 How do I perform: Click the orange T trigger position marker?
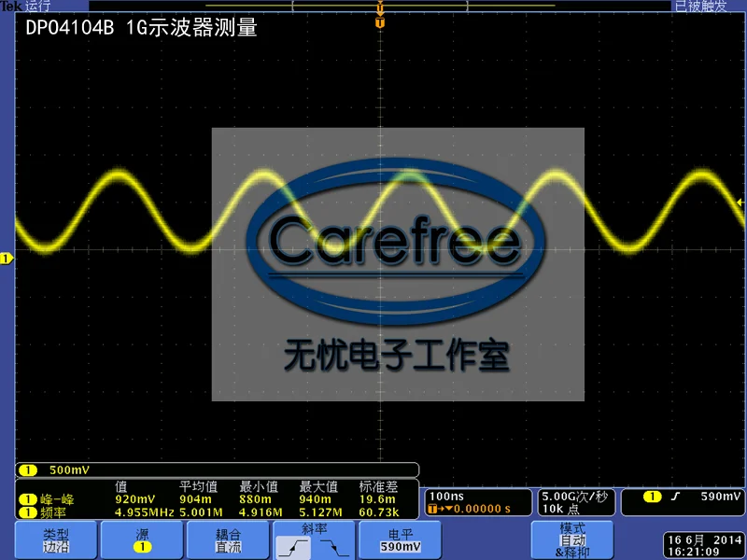[x=380, y=22]
